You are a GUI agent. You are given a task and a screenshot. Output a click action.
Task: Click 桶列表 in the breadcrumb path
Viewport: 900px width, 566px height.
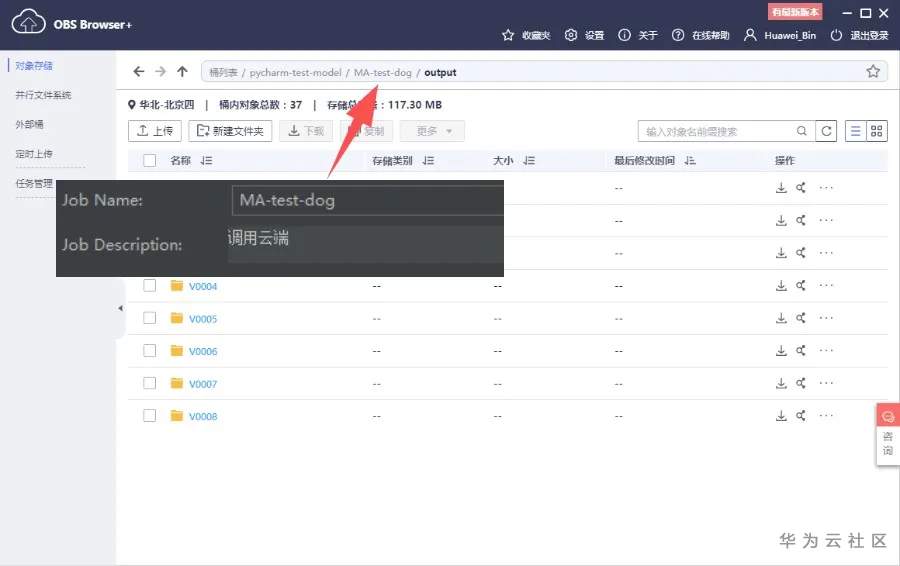[223, 72]
